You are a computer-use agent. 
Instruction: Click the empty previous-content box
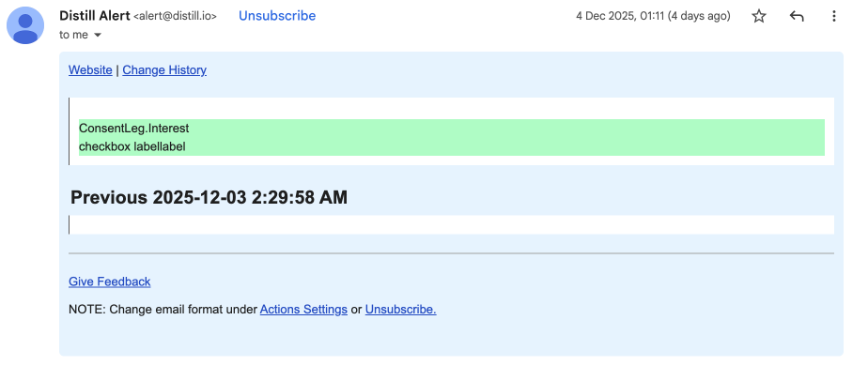point(451,224)
